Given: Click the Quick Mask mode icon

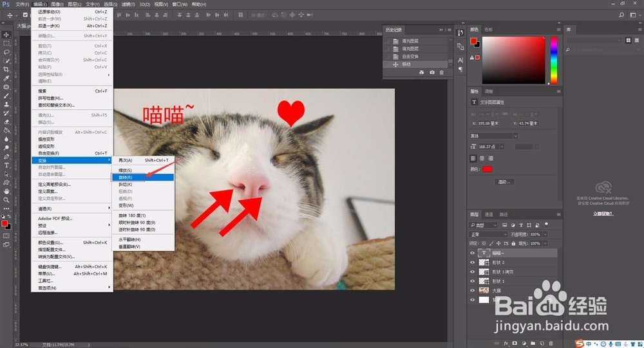Looking at the screenshot, I should 6,236.
